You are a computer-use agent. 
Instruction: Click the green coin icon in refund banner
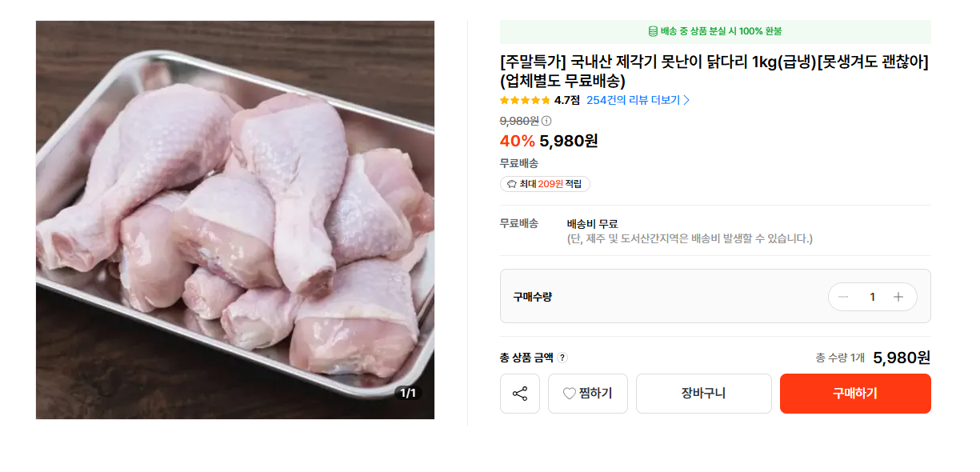click(653, 31)
